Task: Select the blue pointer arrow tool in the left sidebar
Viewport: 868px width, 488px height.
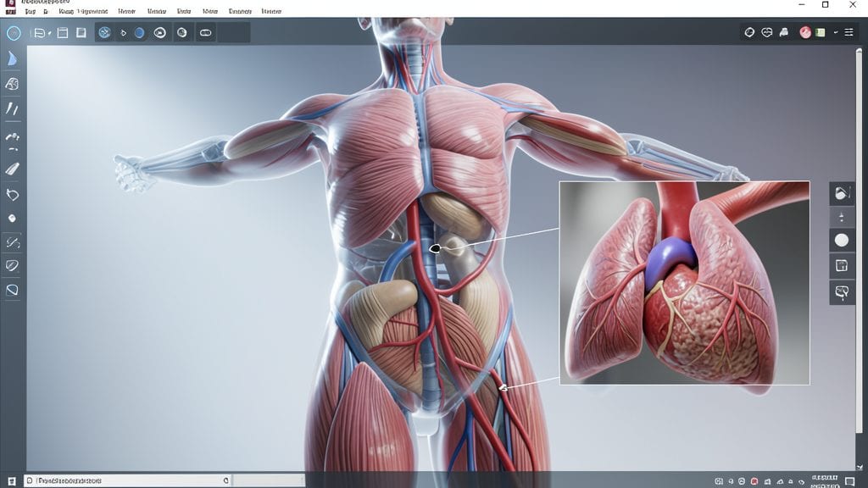Action: (12, 58)
